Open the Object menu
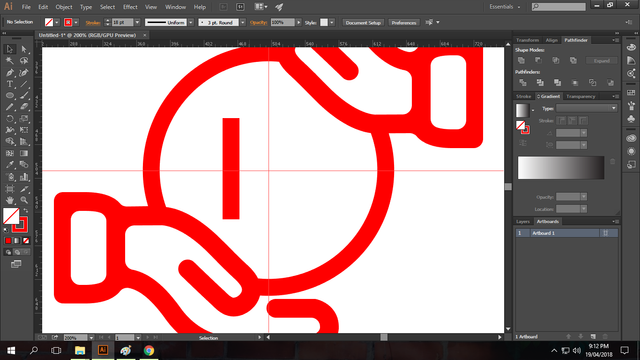 64,7
